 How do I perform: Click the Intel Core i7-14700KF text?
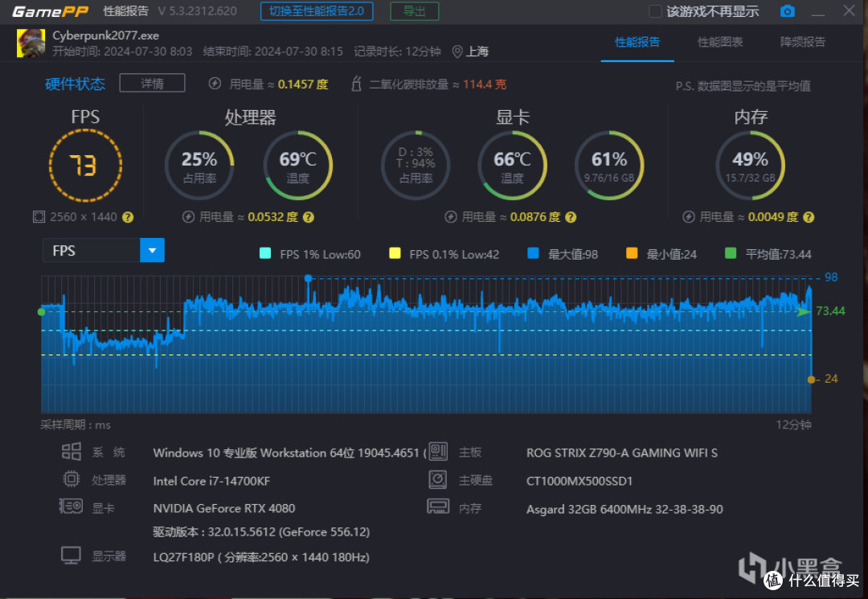click(211, 481)
